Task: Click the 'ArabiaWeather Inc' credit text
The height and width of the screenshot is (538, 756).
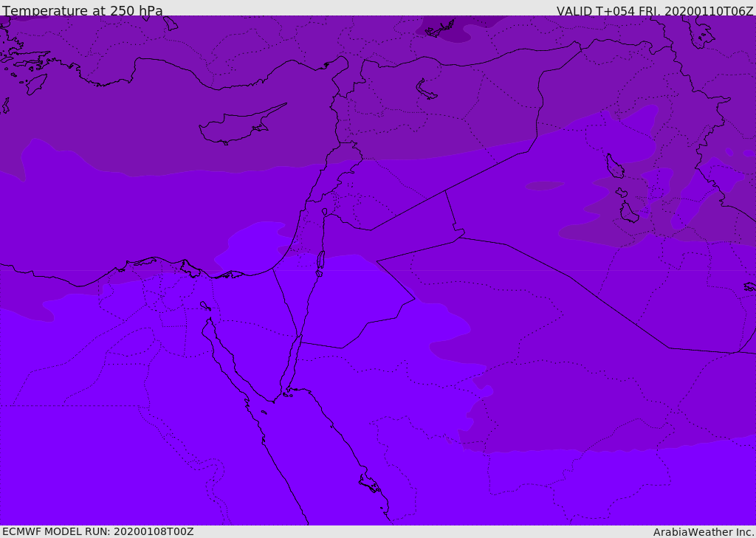Action: click(x=704, y=532)
